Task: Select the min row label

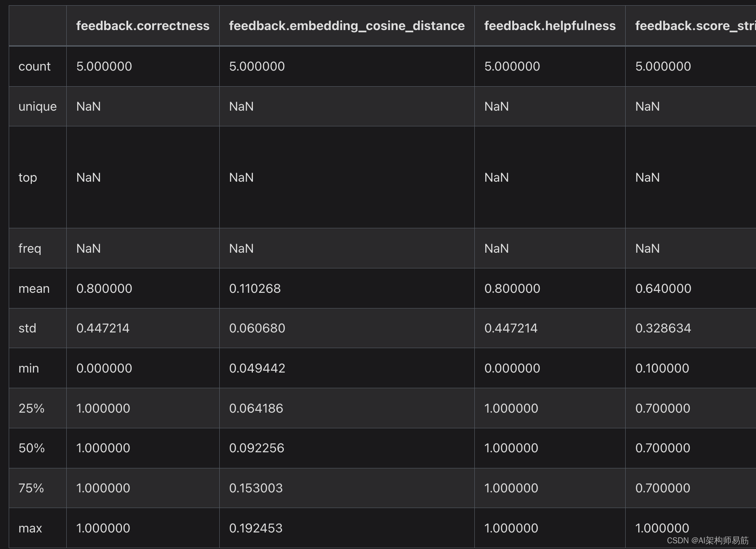Action: (28, 368)
